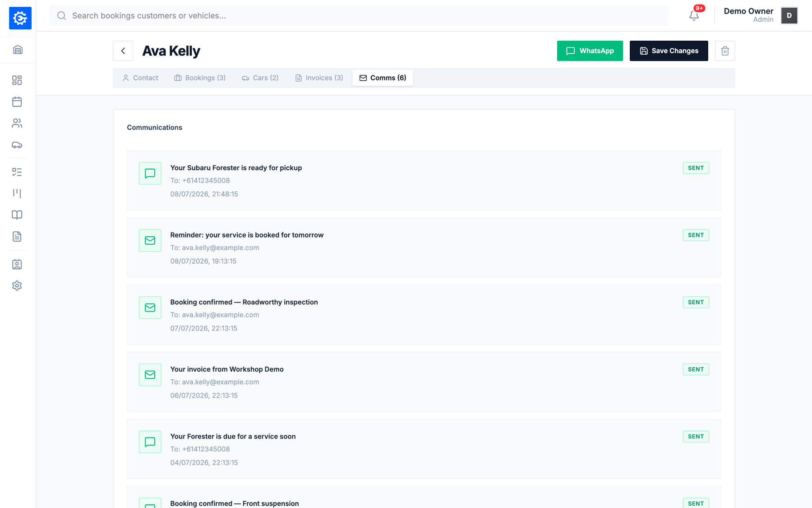Open the settings gear icon in sidebar
The height and width of the screenshot is (508, 812).
[x=17, y=286]
